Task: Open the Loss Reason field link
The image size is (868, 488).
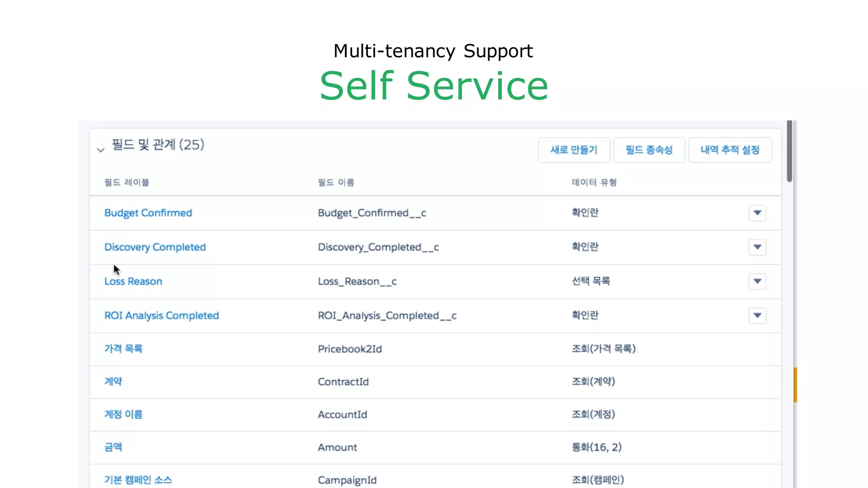Action: pyautogui.click(x=133, y=282)
